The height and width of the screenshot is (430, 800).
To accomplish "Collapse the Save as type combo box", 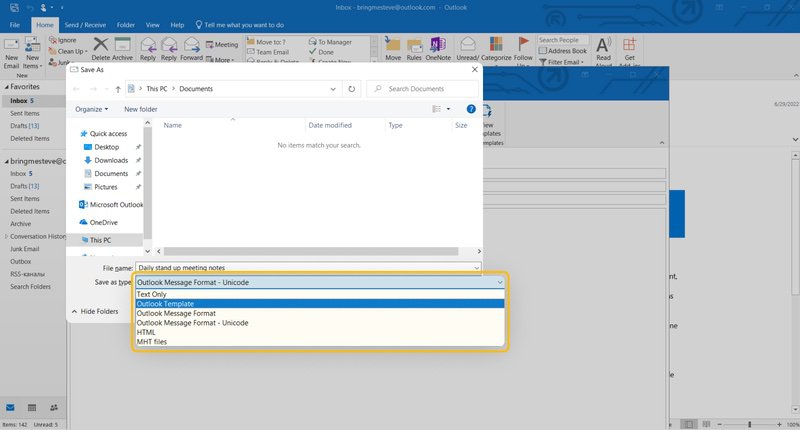I will [x=499, y=282].
